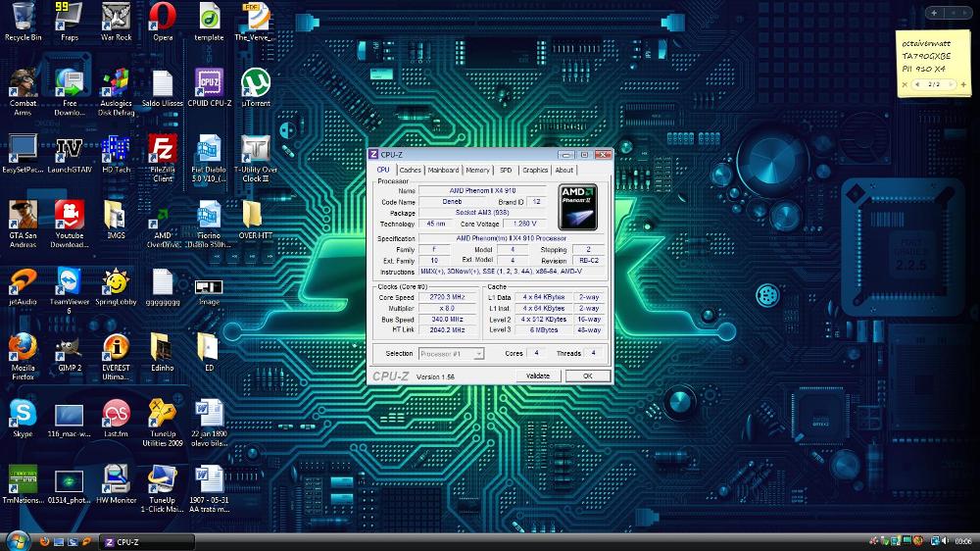980x551 pixels.
Task: Expand the Processor #1 selection dropdown
Action: [478, 354]
